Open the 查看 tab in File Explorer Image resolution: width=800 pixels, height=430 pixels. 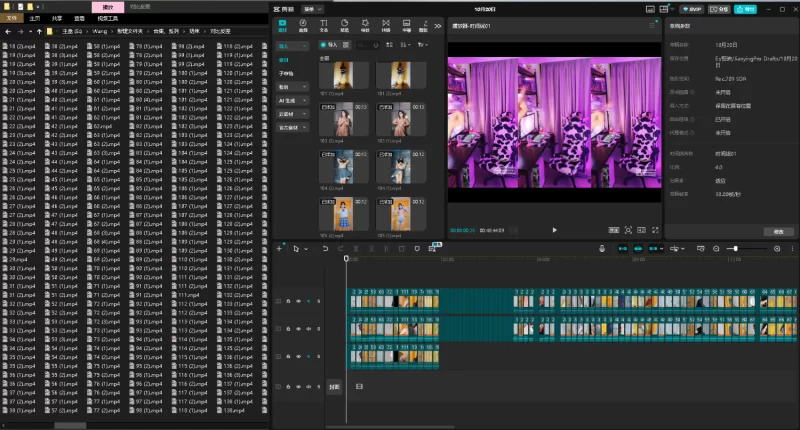pyautogui.click(x=79, y=18)
